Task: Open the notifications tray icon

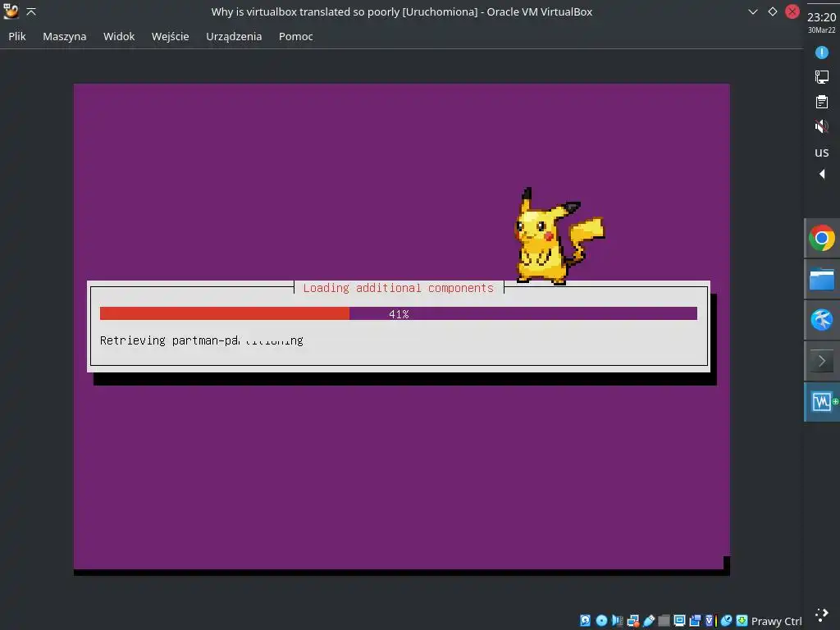Action: point(821,52)
